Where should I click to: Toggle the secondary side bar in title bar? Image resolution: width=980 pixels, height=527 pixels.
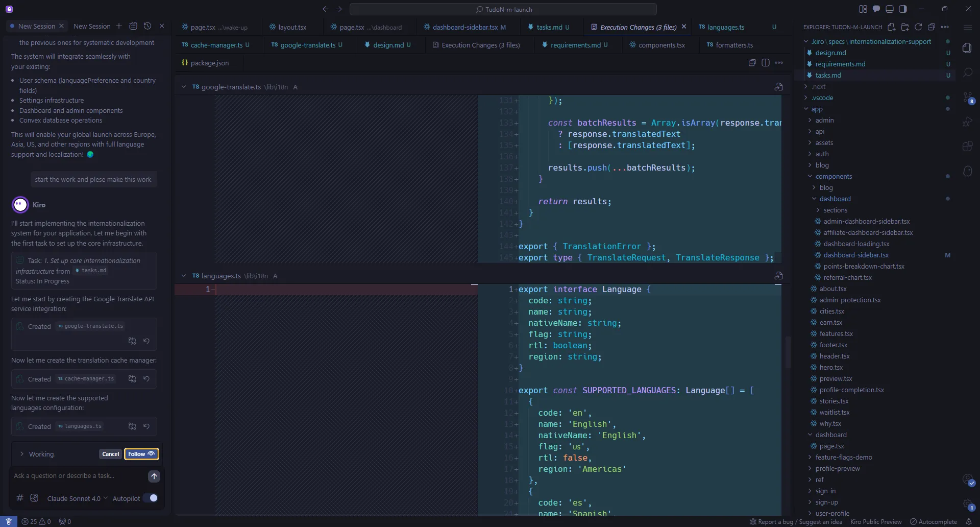(903, 9)
